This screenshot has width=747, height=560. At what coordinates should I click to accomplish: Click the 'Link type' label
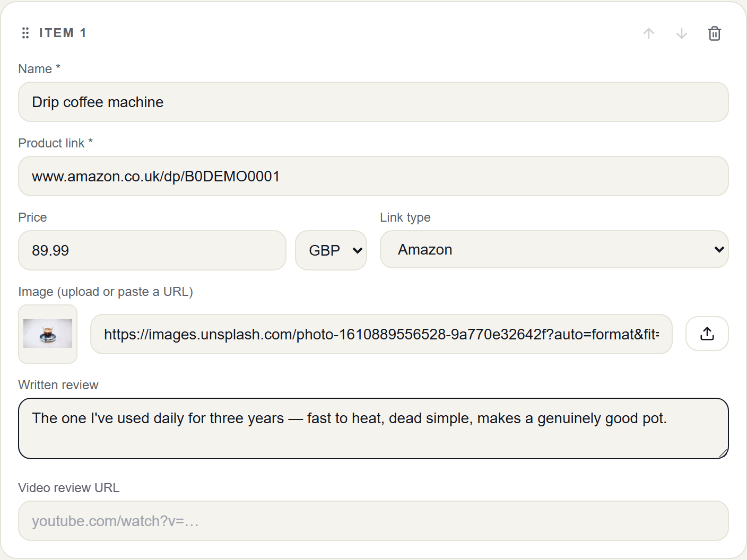[x=405, y=217]
